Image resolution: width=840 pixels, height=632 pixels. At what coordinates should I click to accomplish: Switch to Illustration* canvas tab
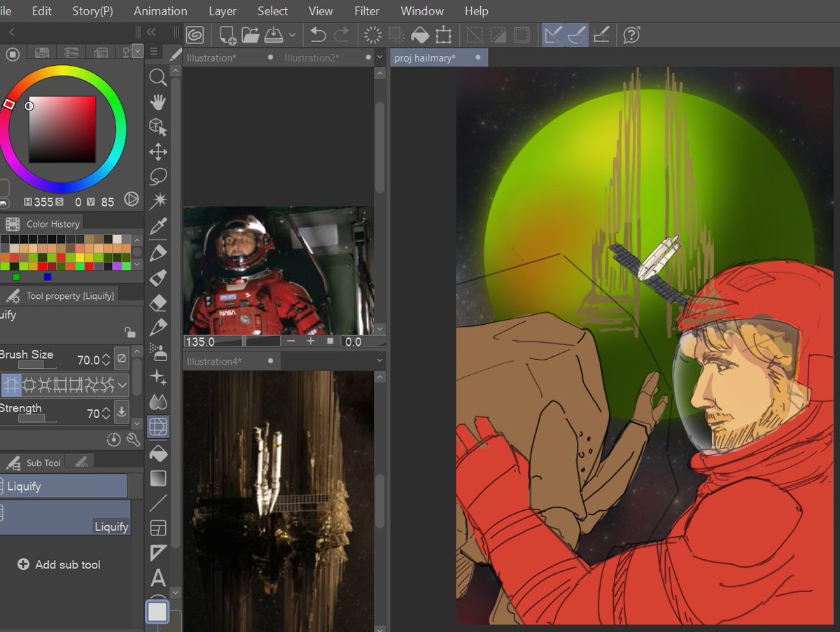[229, 57]
